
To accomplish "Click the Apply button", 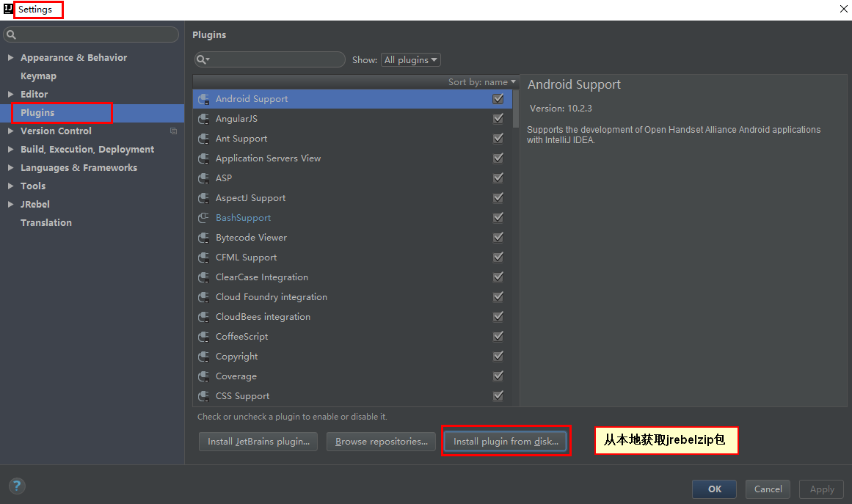I will click(x=822, y=489).
